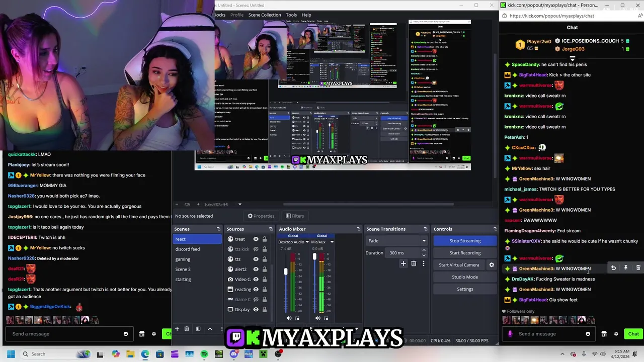Mute the Mic/Aux channel
Viewport: 644px width, 362px height.
pos(317,318)
